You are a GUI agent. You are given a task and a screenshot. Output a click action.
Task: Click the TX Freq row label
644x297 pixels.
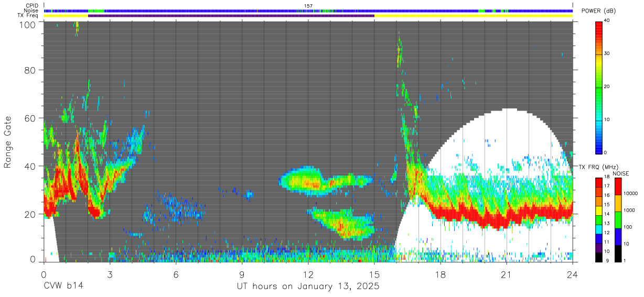(29, 16)
